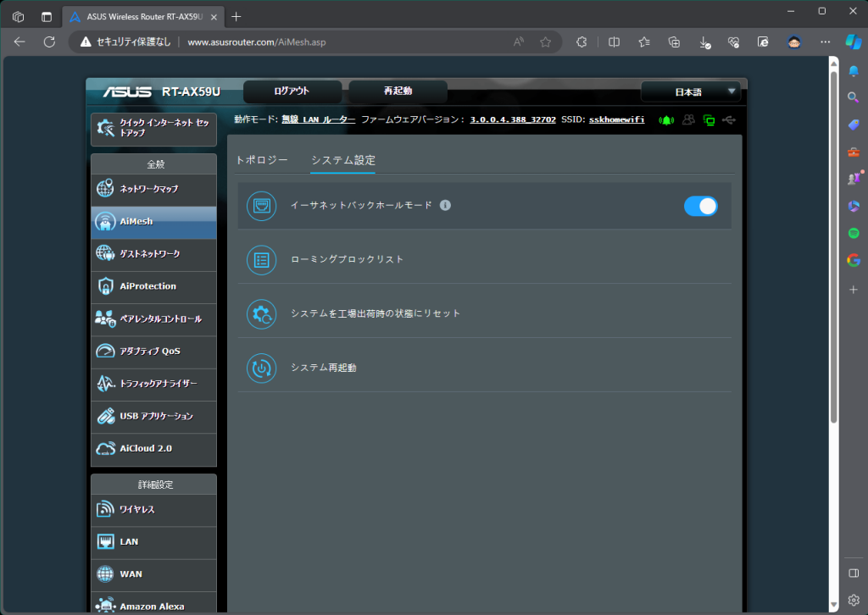Open a new browser tab

(x=236, y=17)
